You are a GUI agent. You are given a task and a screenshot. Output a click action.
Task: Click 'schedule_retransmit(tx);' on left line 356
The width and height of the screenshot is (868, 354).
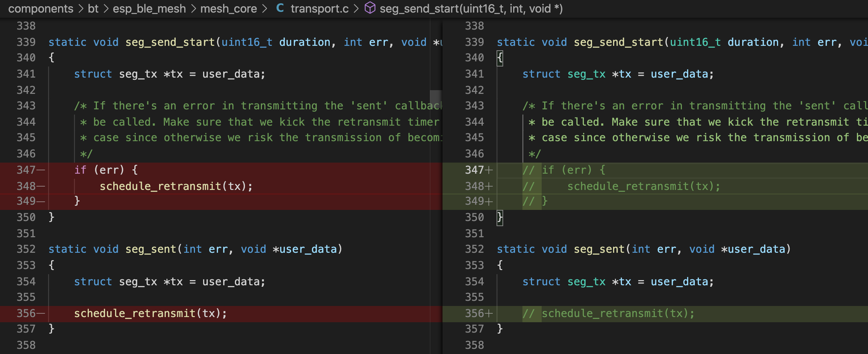pyautogui.click(x=151, y=313)
